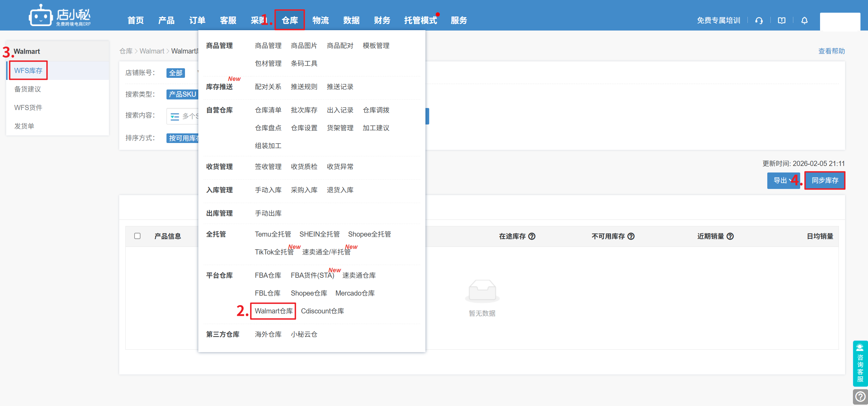Open the 查看帮助 link
The image size is (868, 406).
831,51
